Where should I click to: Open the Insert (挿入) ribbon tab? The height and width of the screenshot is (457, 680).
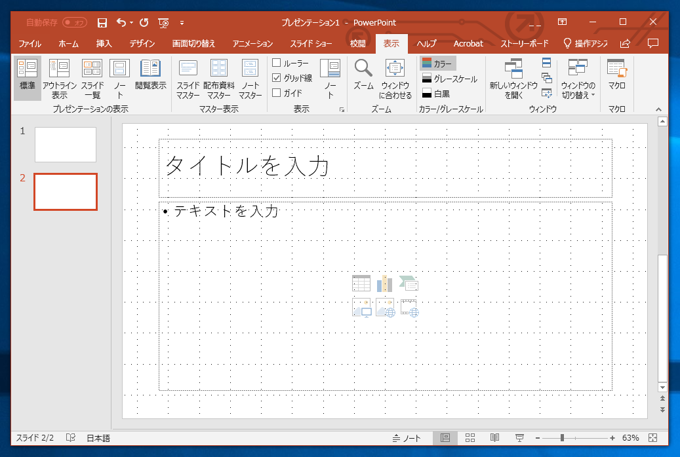point(104,44)
